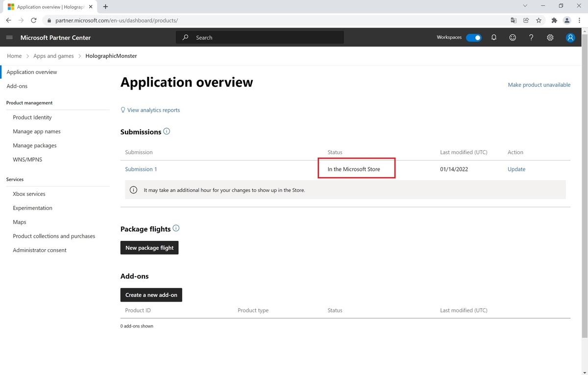Image resolution: width=588 pixels, height=375 pixels.
Task: Open View analytics reports
Action: click(153, 110)
